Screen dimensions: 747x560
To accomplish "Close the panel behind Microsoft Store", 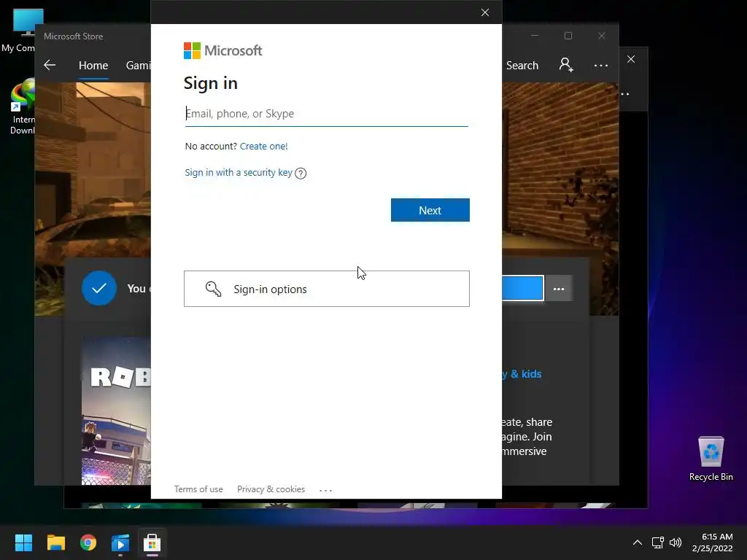I will (x=631, y=59).
